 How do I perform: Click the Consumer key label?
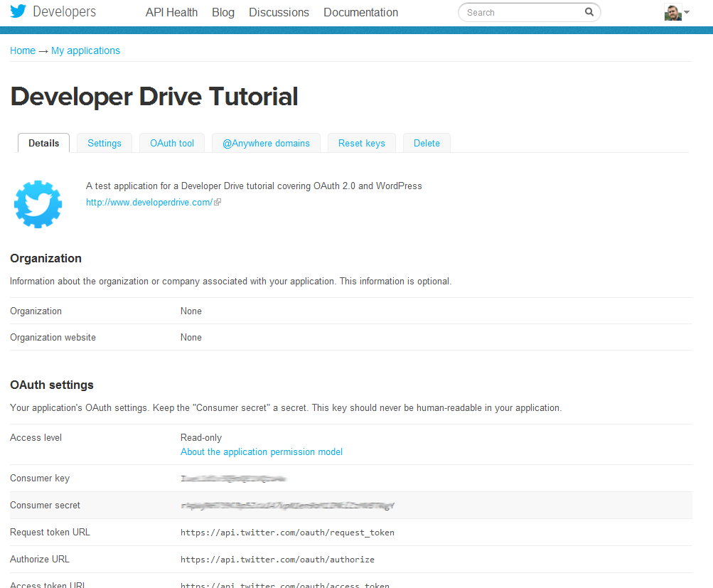click(x=40, y=478)
